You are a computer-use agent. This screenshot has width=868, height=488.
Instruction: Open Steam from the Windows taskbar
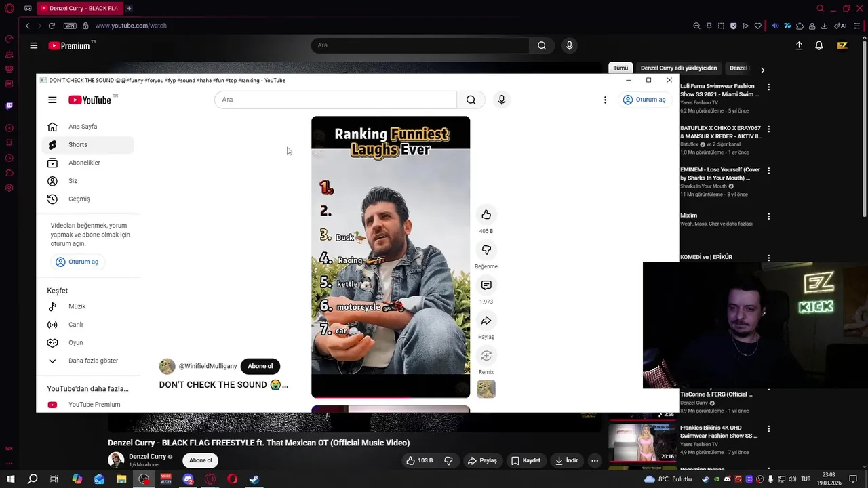(254, 479)
